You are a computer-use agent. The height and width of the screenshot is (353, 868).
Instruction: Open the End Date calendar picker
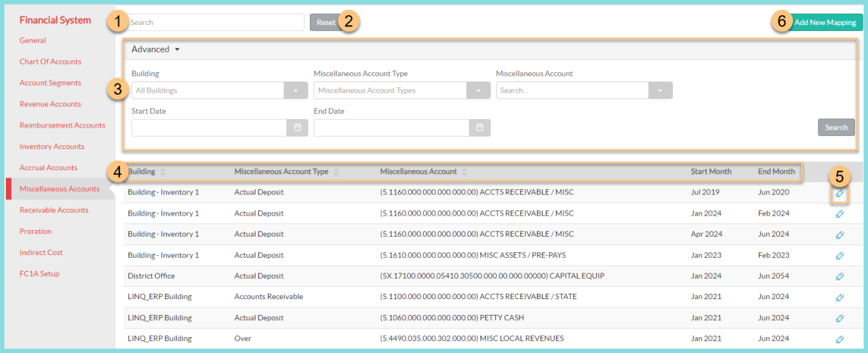(479, 128)
